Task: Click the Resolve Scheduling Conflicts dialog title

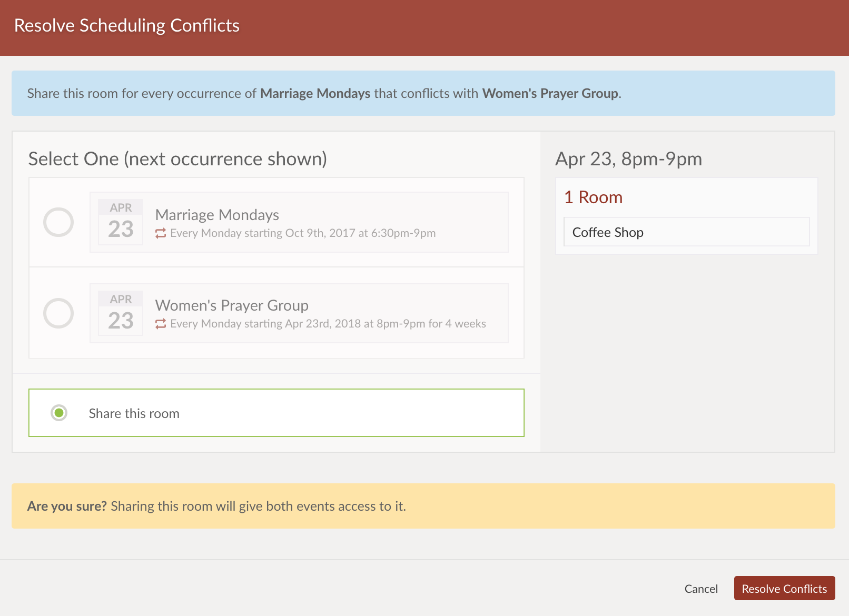Action: point(127,26)
